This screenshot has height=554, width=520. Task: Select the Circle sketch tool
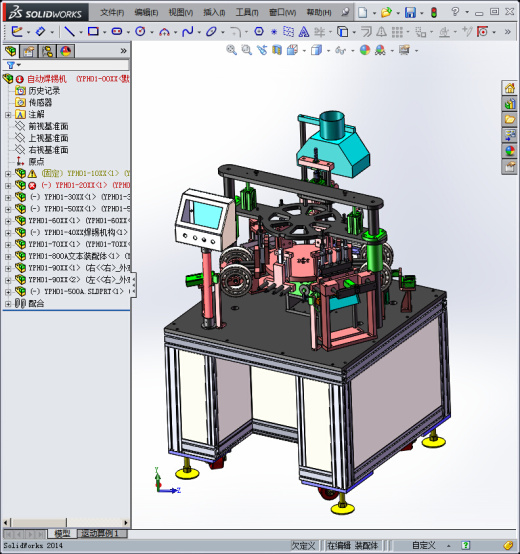point(140,31)
